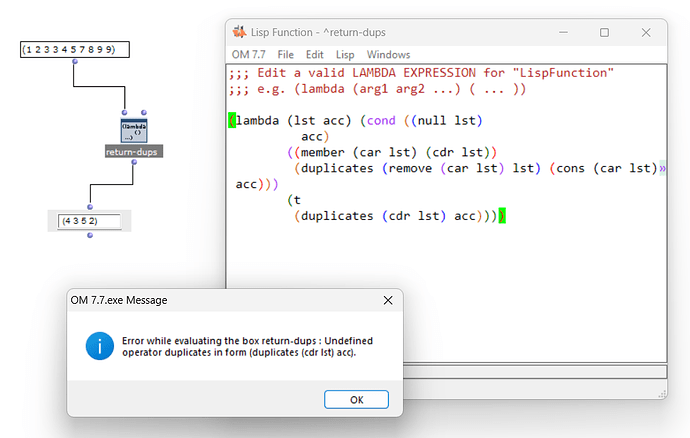Screen dimensions: 690x438
Task: Open the File menu
Action: [285, 54]
